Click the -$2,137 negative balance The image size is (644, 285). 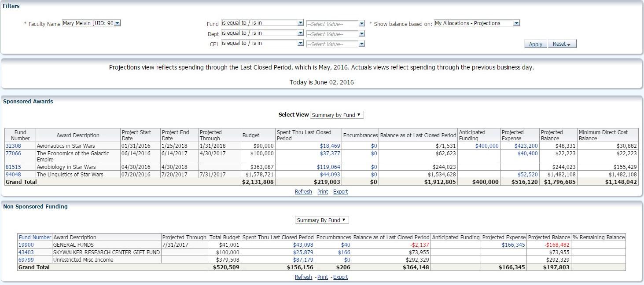420,245
